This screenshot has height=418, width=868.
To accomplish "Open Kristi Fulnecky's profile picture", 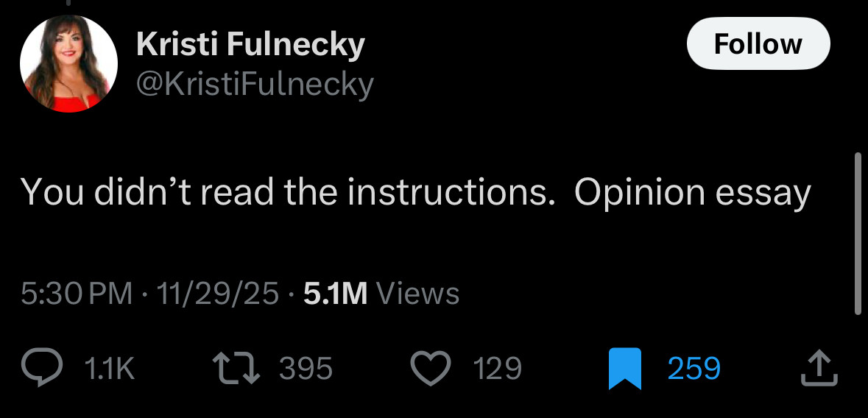I will tap(68, 63).
